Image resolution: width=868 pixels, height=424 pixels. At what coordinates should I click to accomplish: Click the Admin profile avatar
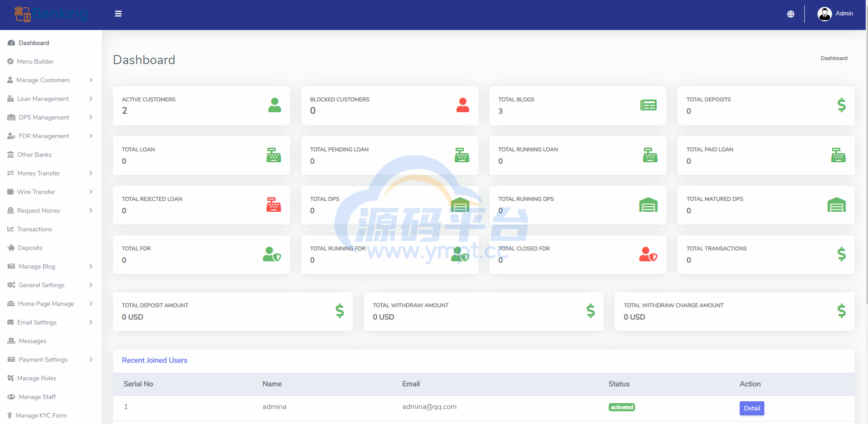[x=824, y=14]
